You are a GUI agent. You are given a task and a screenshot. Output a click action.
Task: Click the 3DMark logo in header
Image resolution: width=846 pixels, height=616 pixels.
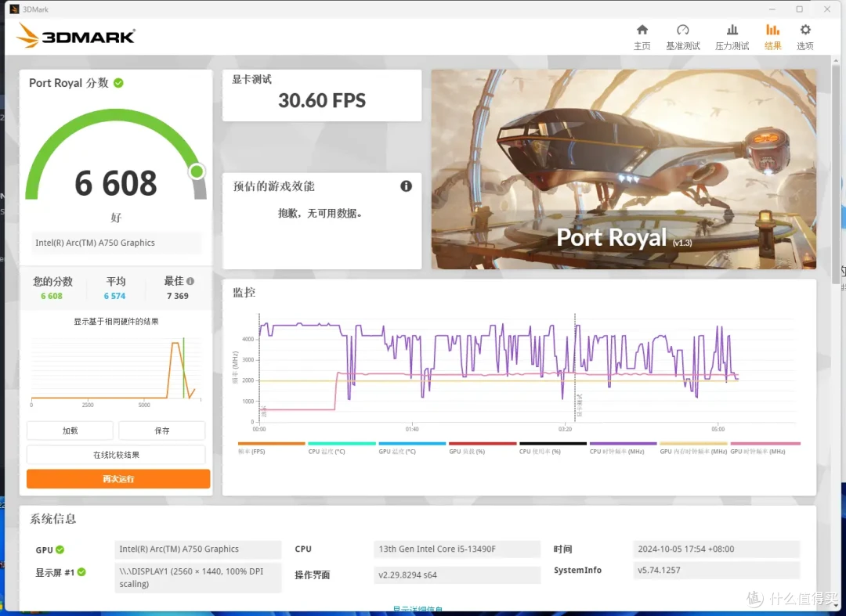tap(75, 36)
